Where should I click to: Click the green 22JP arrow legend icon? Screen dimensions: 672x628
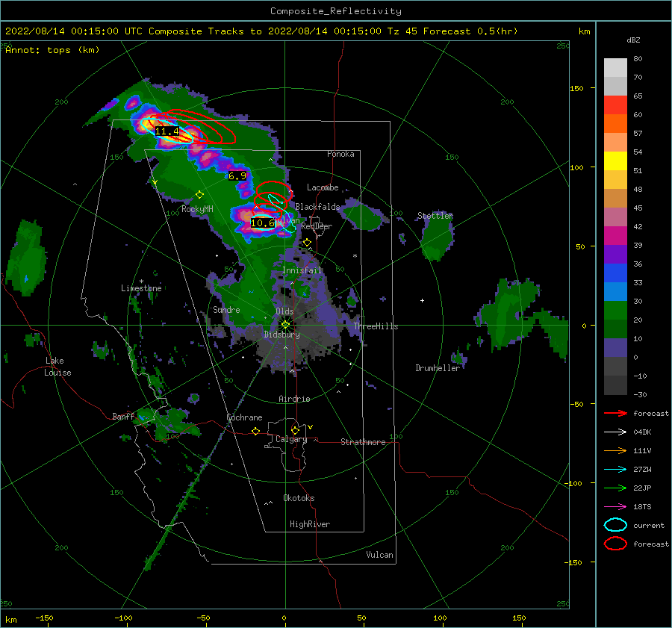[615, 488]
